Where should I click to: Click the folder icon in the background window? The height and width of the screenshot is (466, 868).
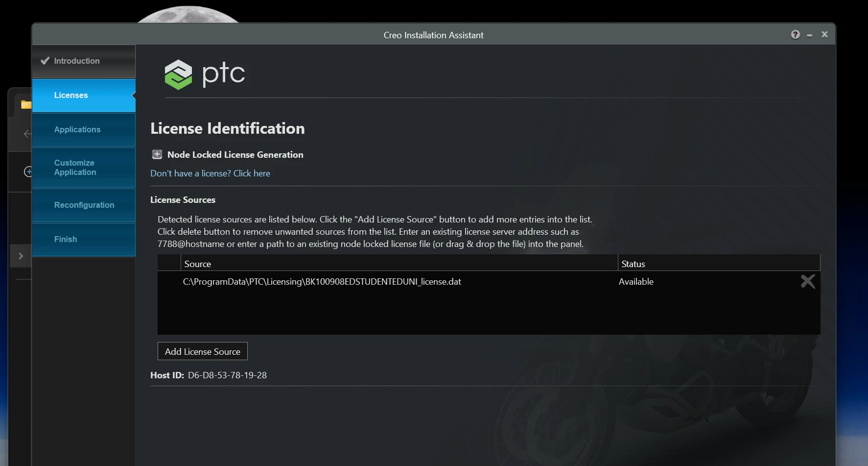click(26, 104)
